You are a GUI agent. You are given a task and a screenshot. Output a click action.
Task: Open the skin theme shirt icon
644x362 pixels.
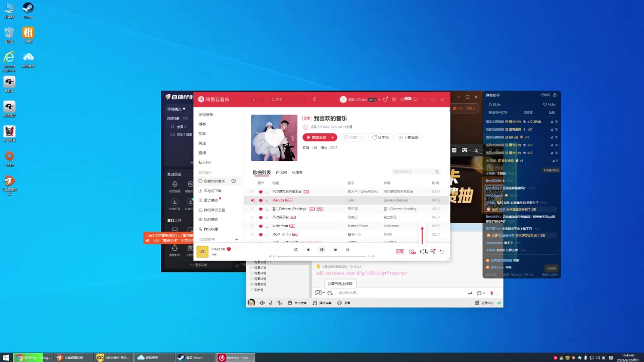pos(385,100)
